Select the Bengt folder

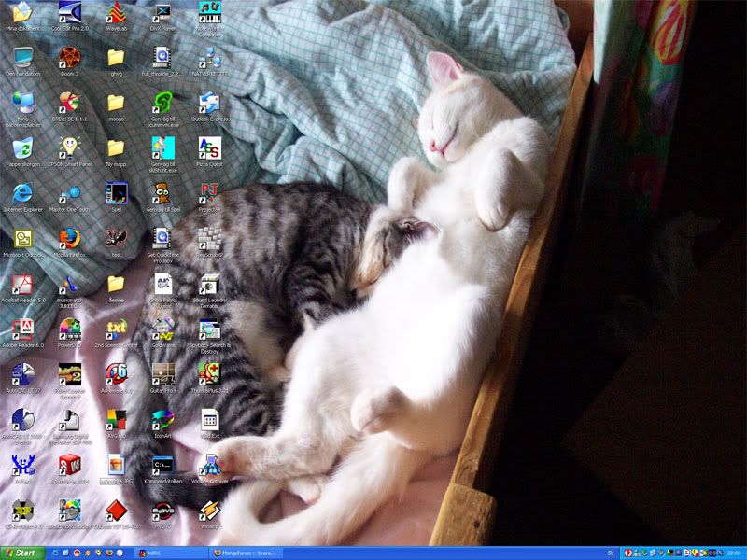click(x=116, y=285)
